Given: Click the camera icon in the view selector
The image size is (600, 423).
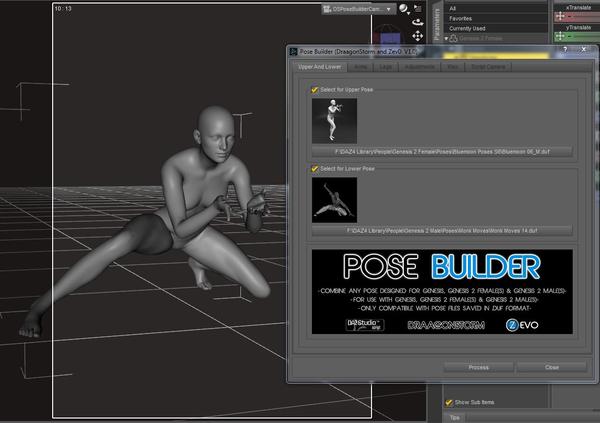Looking at the screenshot, I should 327,9.
